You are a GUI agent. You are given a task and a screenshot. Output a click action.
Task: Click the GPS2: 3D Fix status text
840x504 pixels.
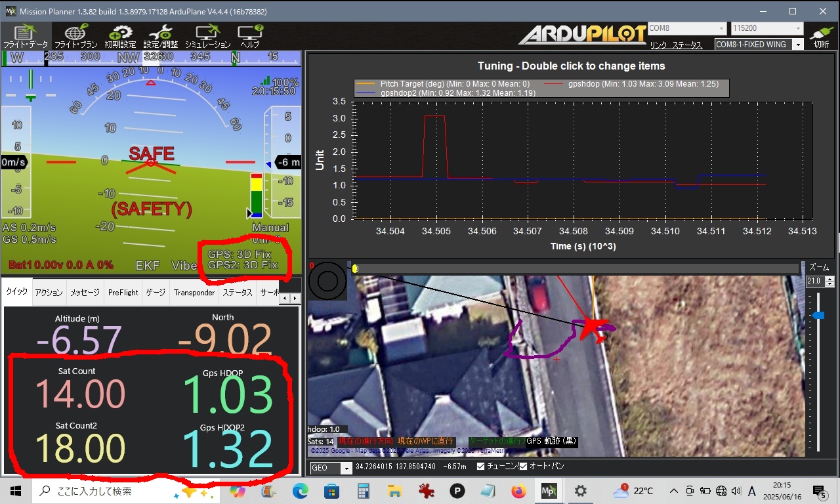pos(243,265)
